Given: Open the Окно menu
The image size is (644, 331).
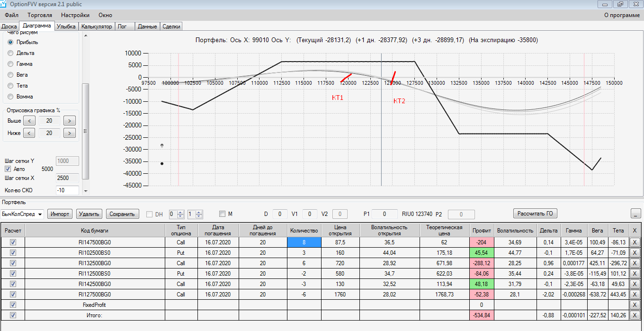Looking at the screenshot, I should point(105,15).
